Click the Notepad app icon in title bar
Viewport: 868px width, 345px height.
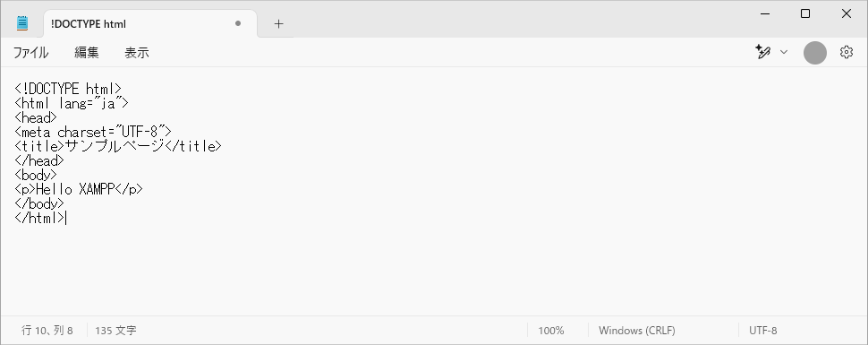22,23
